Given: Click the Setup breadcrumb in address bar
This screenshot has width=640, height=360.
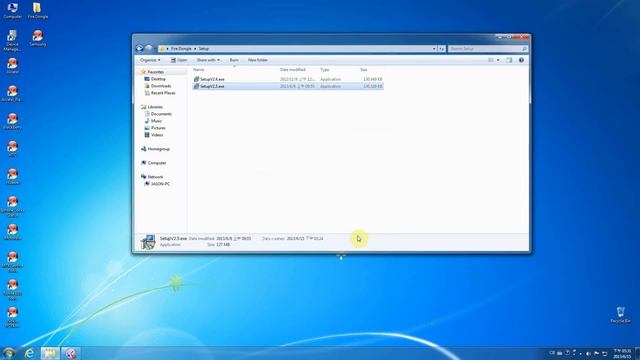Looking at the screenshot, I should click(x=204, y=49).
